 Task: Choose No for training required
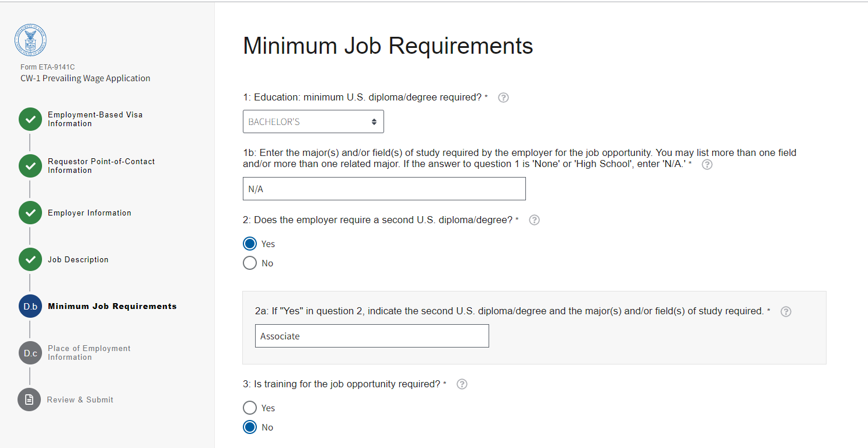click(x=250, y=428)
